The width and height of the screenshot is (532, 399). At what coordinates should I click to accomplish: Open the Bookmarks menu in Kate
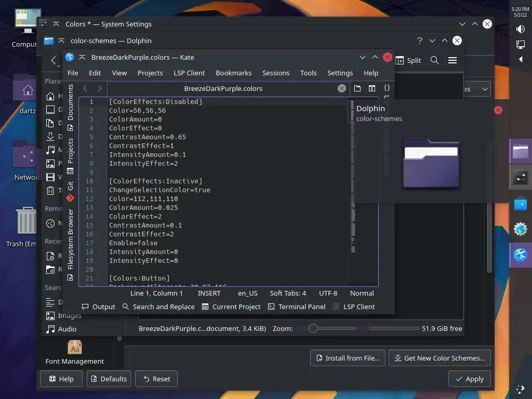pyautogui.click(x=233, y=73)
